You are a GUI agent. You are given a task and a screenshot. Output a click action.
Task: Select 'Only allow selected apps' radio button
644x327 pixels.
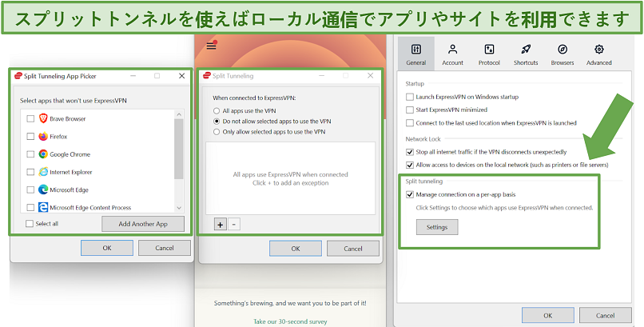216,131
